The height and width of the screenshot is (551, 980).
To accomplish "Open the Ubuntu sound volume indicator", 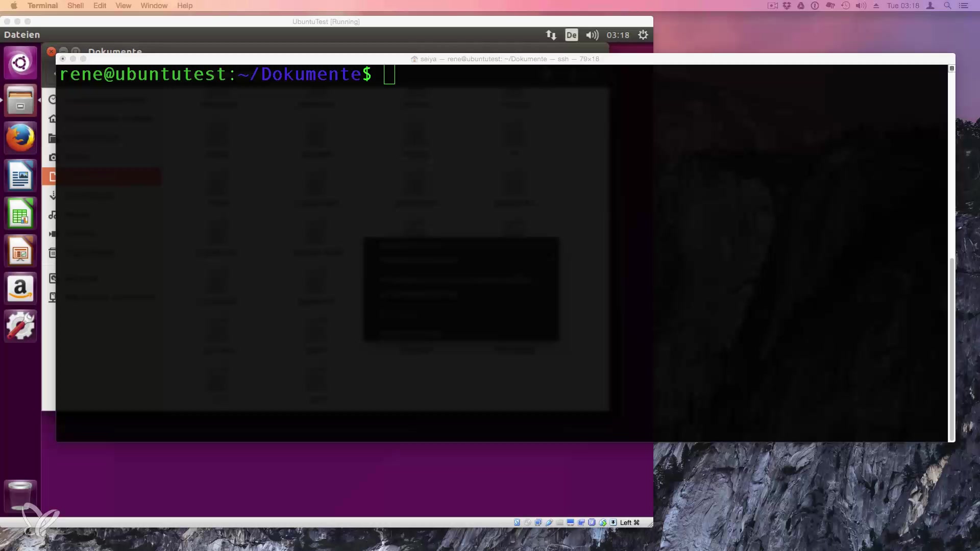I will pos(592,35).
